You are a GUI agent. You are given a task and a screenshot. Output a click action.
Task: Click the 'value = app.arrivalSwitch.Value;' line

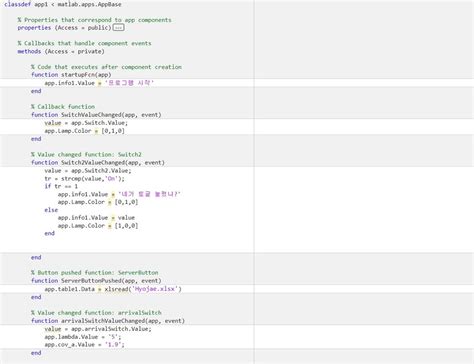(x=98, y=329)
